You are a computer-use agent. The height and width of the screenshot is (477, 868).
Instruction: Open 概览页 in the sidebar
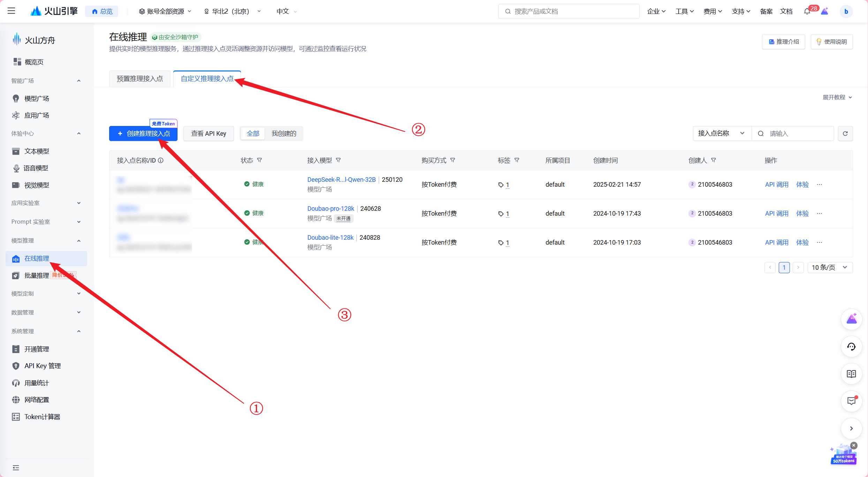(34, 62)
